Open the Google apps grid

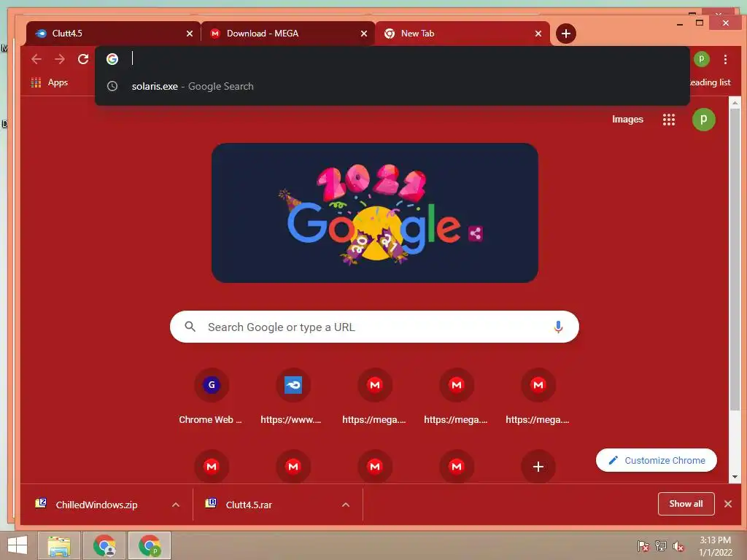click(669, 120)
